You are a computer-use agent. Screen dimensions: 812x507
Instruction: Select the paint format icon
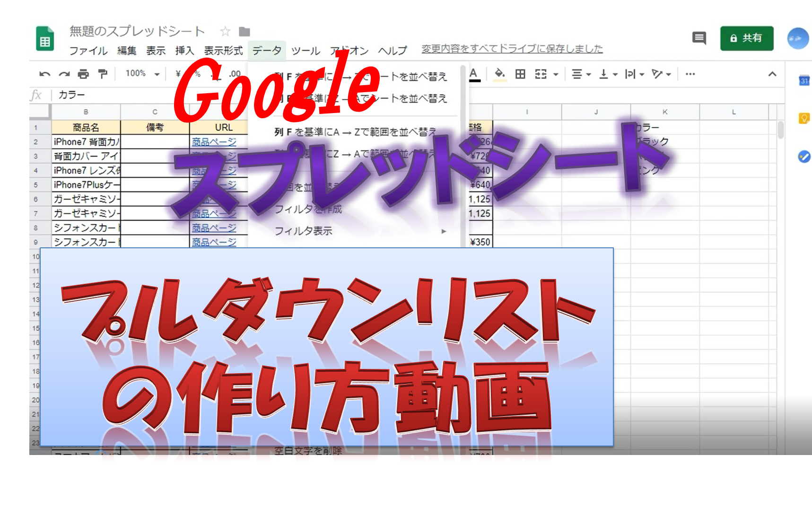102,74
